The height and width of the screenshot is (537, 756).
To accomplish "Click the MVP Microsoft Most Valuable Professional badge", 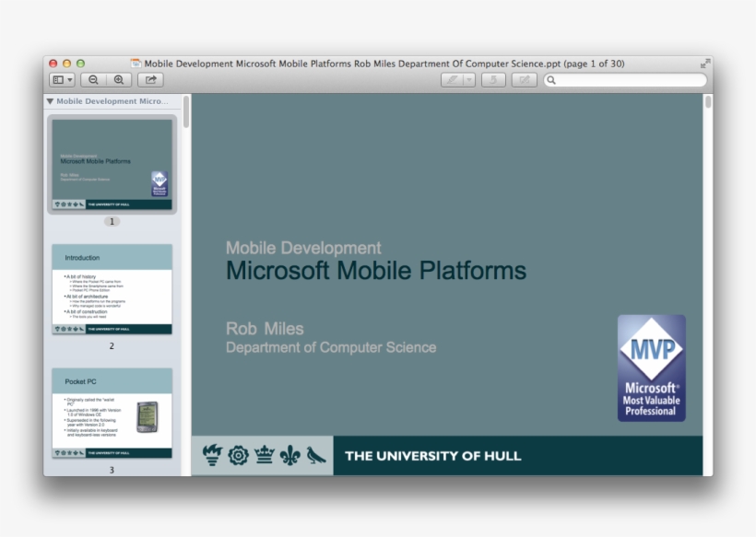I will (652, 368).
